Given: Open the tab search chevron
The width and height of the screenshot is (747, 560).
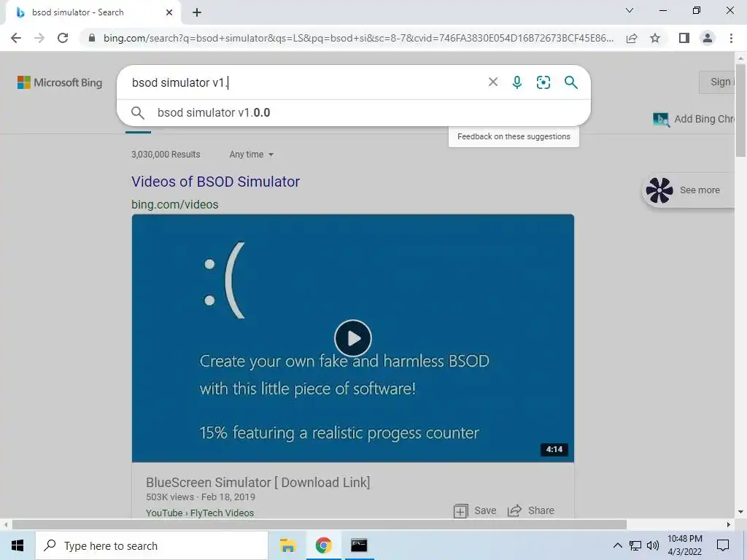Looking at the screenshot, I should [x=630, y=10].
